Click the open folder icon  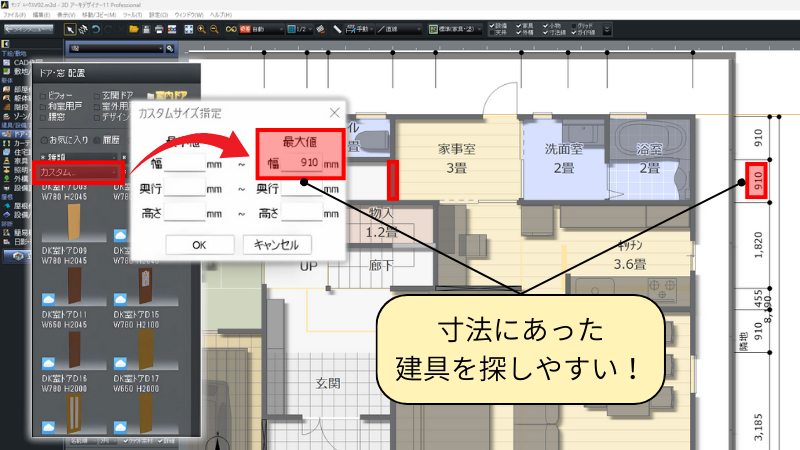point(134,30)
